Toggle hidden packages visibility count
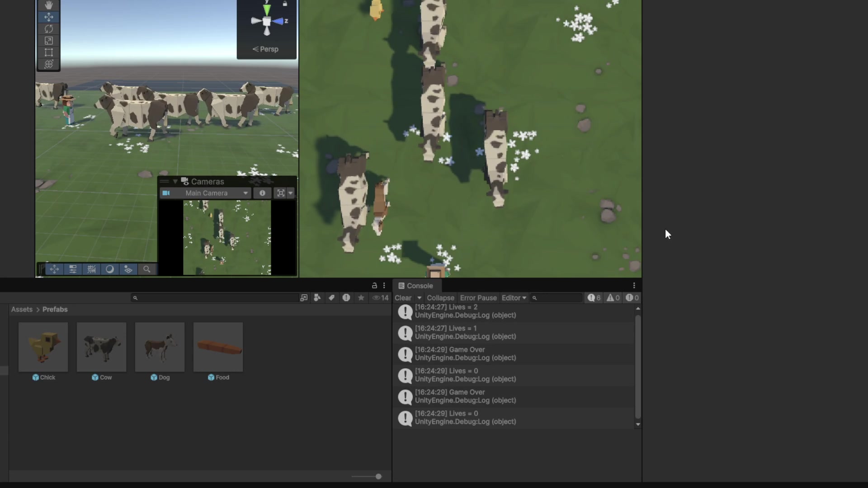 click(380, 298)
